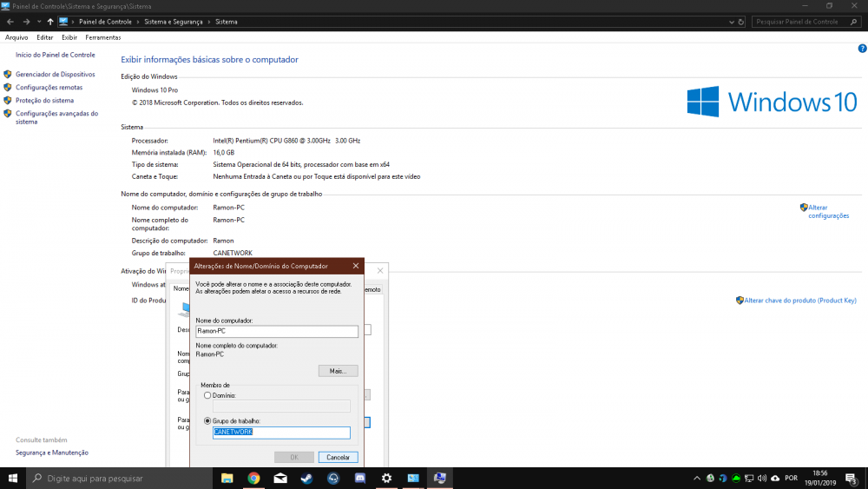Open Google Chrome in the taskbar
This screenshot has height=489, width=868.
pos(253,478)
